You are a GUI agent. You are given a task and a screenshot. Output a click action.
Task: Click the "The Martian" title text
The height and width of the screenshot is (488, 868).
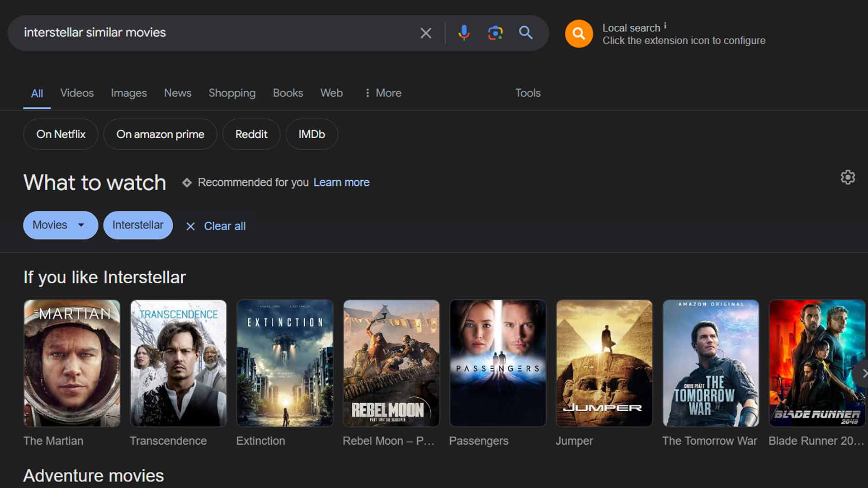(x=53, y=441)
